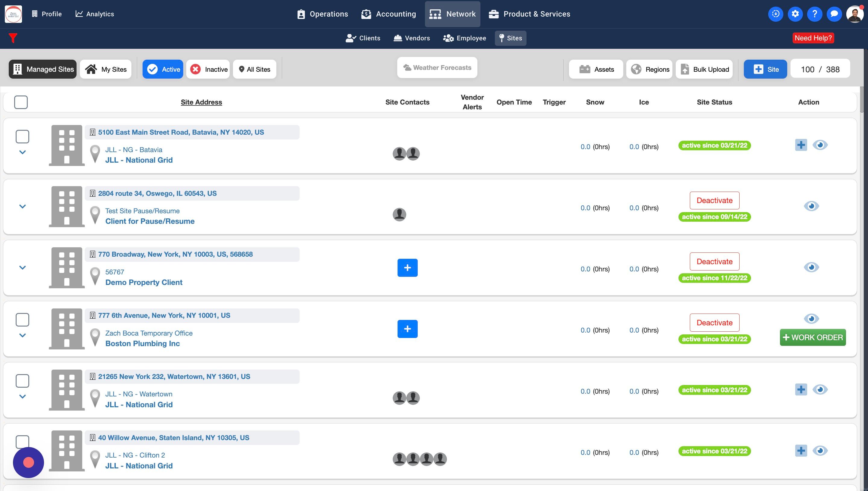868x491 pixels.
Task: Tick the select-all checkbox in header row
Action: 21,102
